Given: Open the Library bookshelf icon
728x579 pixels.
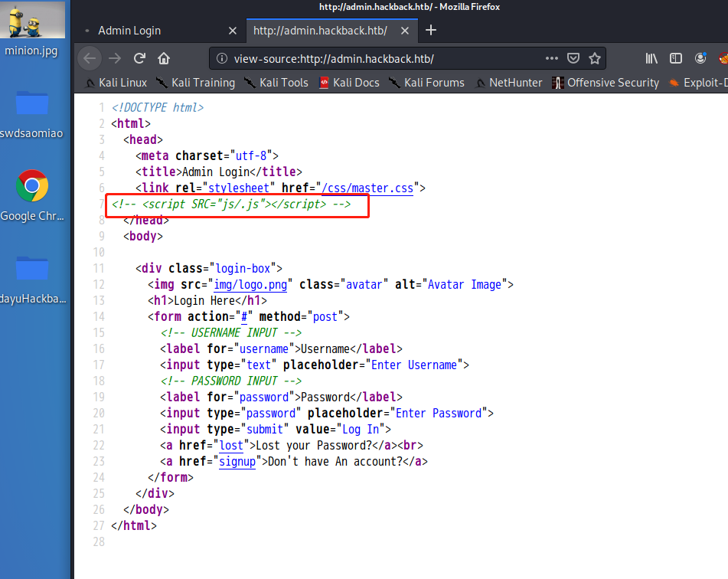Looking at the screenshot, I should click(651, 58).
